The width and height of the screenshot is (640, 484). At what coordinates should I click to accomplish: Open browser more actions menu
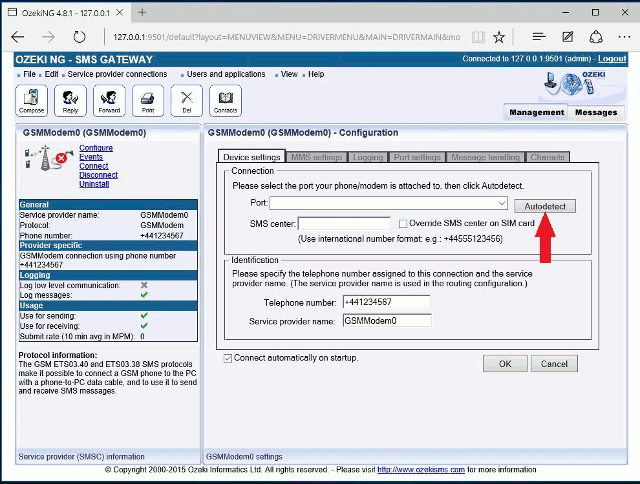(624, 37)
